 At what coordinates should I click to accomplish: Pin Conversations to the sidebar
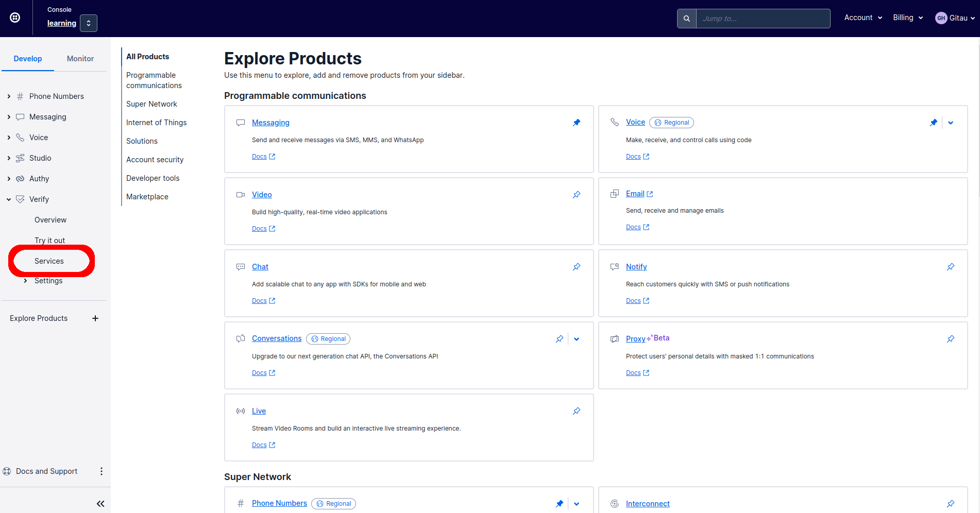pyautogui.click(x=560, y=339)
